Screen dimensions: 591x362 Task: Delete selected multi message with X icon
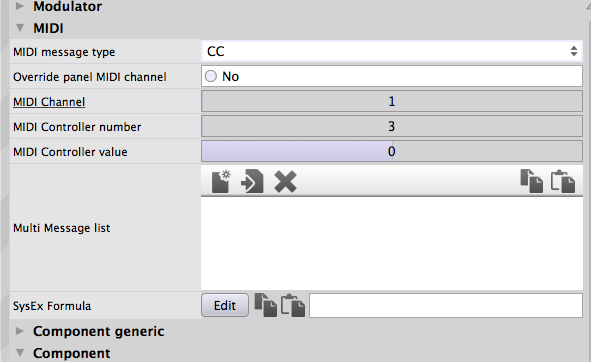coord(285,182)
